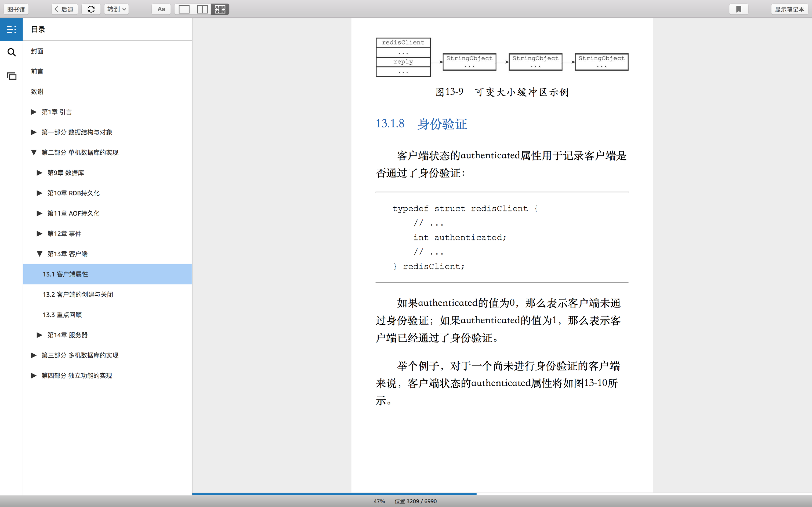The width and height of the screenshot is (812, 507).
Task: Click the 显示笔记本 button
Action: [x=789, y=9]
